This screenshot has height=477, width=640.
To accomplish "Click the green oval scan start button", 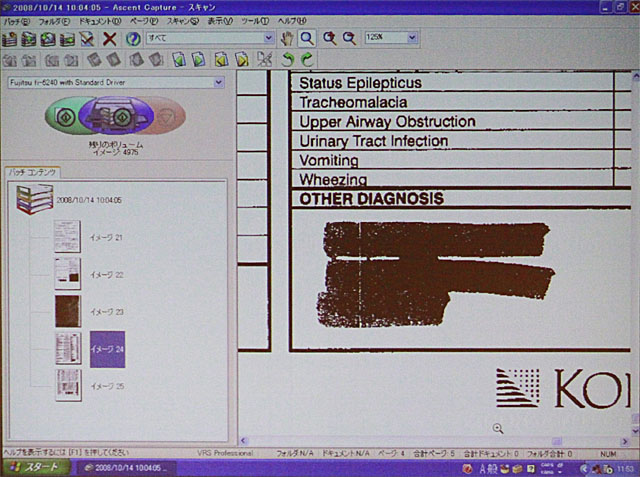I will tap(65, 117).
